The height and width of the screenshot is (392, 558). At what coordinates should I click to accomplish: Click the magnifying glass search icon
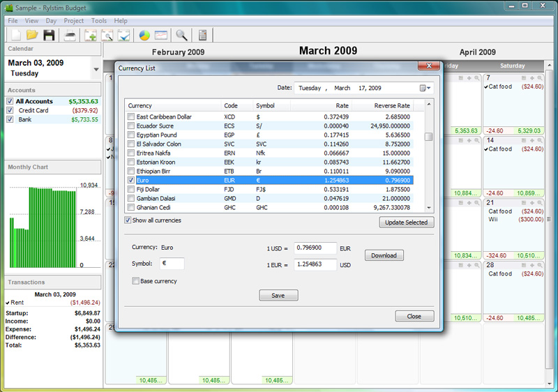pyautogui.click(x=181, y=35)
